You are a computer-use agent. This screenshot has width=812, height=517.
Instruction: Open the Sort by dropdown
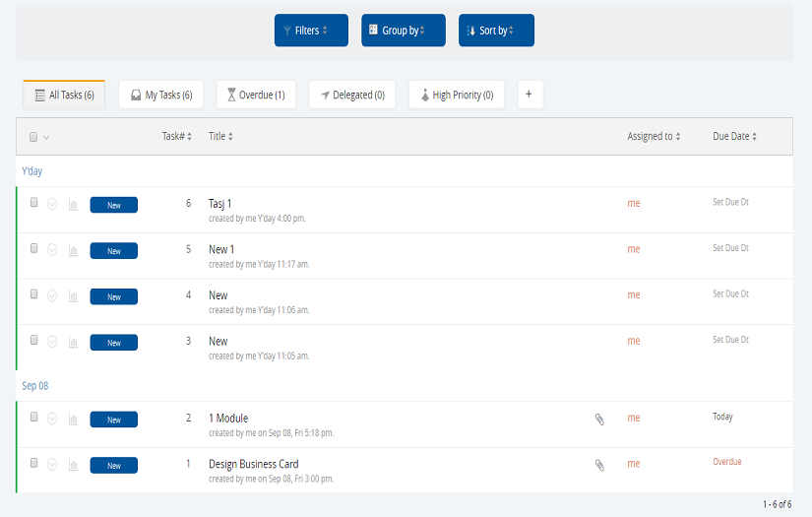pos(496,31)
